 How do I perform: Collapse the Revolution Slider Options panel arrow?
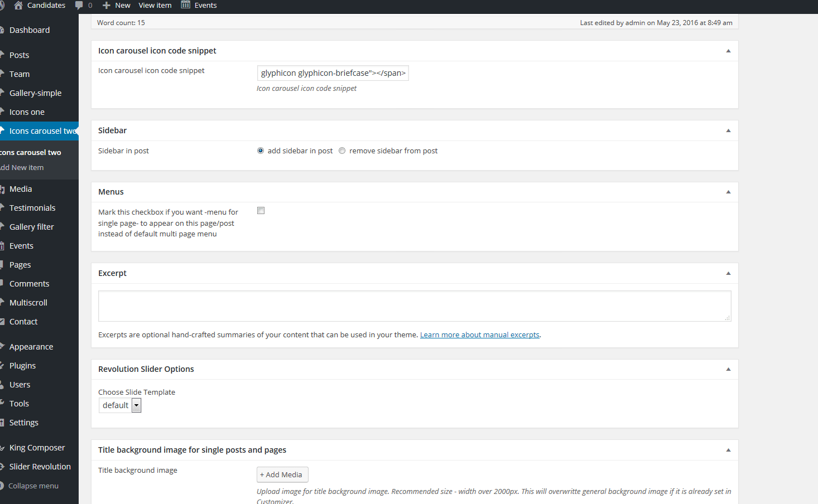coord(728,369)
